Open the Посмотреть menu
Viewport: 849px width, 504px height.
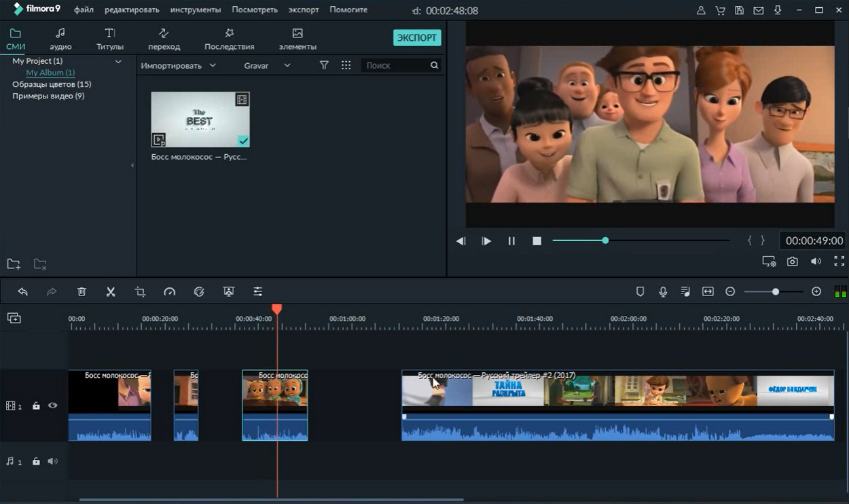coord(255,10)
